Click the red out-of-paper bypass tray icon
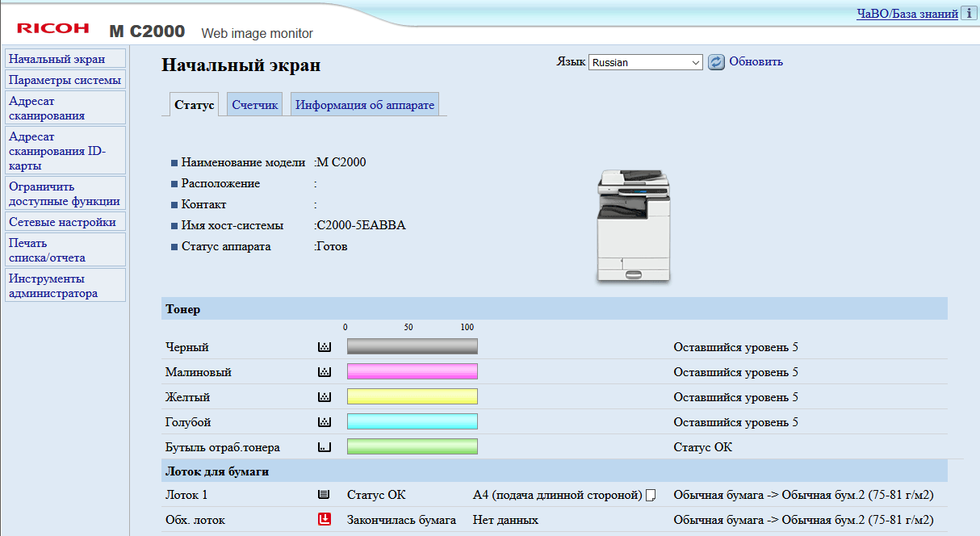 (325, 520)
